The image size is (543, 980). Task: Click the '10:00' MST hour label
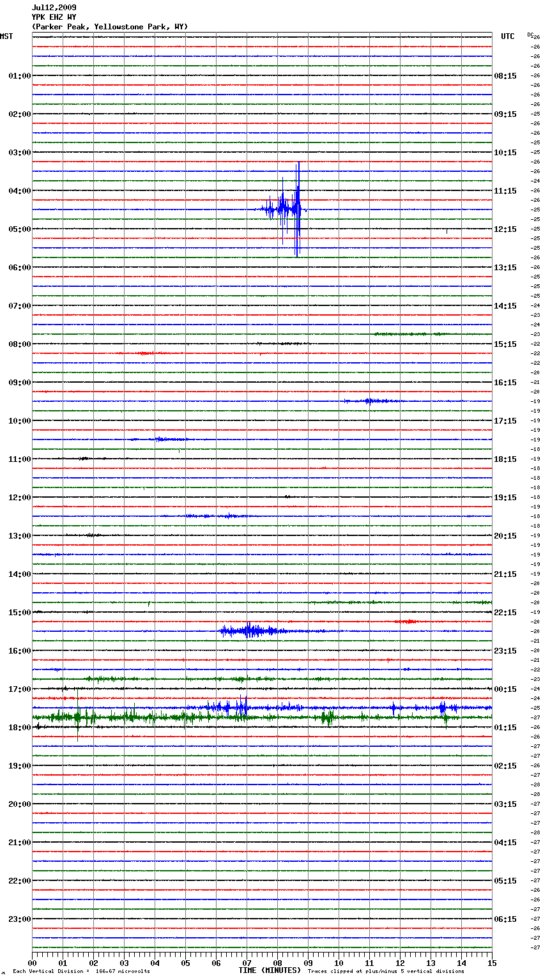point(20,421)
